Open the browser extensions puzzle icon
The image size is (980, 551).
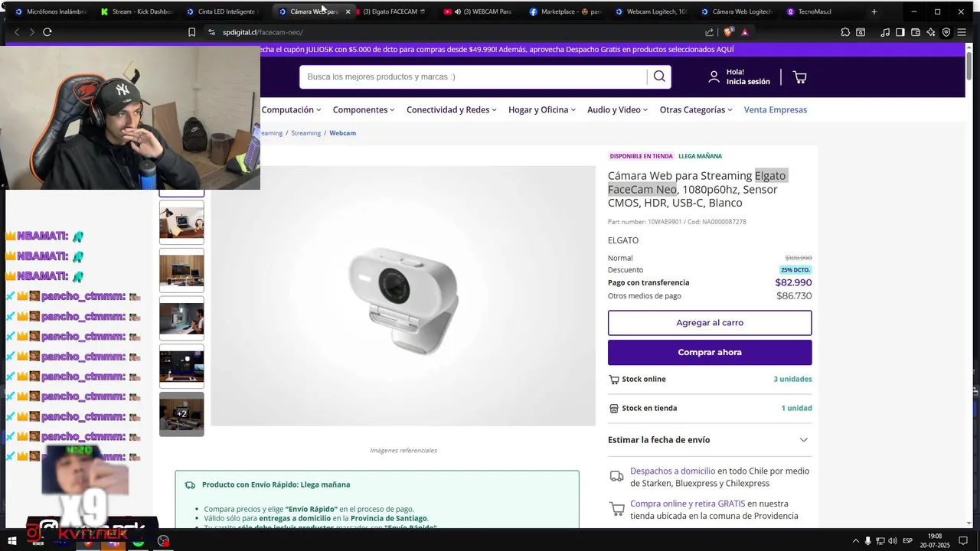(x=845, y=32)
